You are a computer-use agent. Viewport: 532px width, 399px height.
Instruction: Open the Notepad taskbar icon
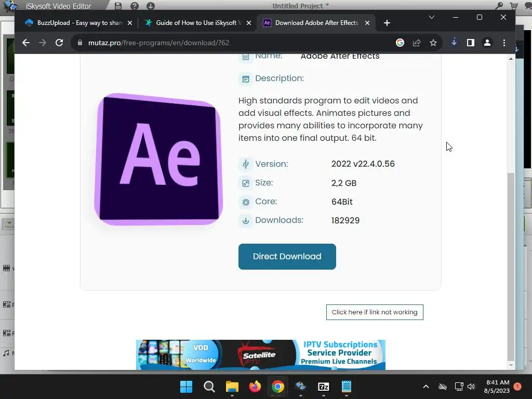pyautogui.click(x=347, y=387)
